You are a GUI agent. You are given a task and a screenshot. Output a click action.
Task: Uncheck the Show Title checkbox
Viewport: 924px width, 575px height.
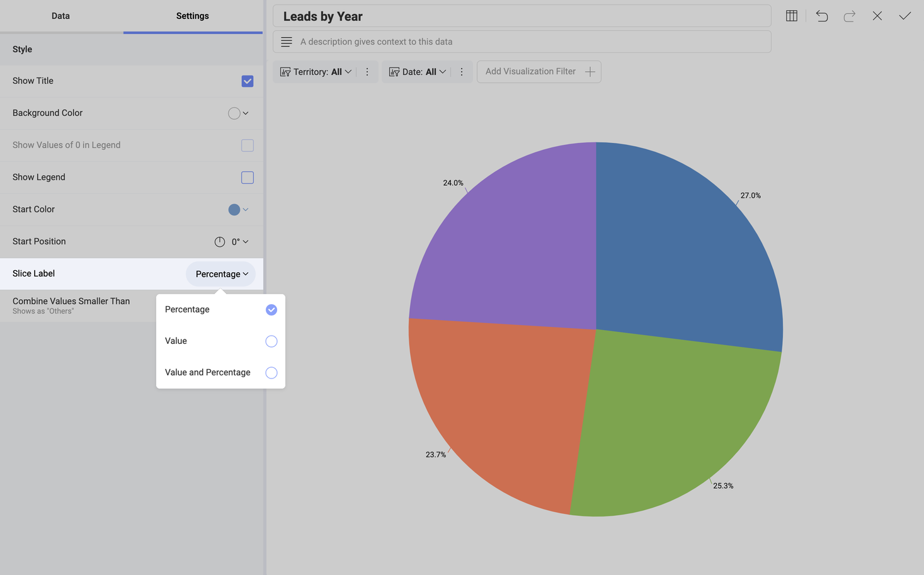pyautogui.click(x=248, y=81)
